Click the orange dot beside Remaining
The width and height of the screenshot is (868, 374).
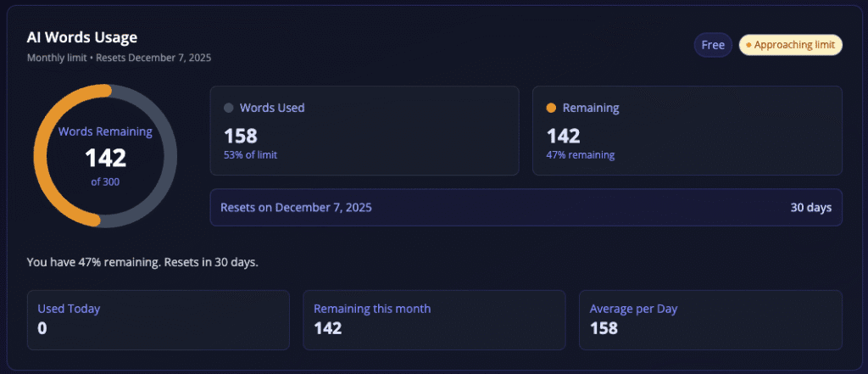[551, 108]
